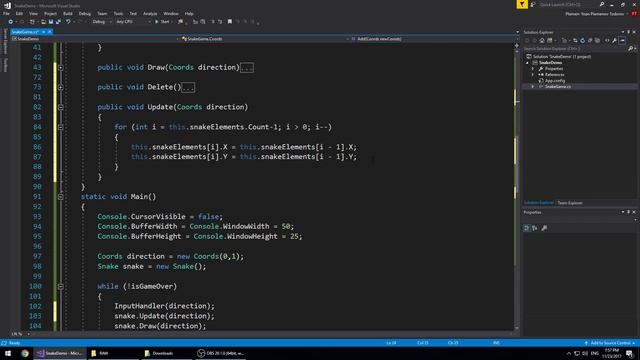This screenshot has height=360, width=640.
Task: Click the red account avatar badge
Action: point(634,14)
